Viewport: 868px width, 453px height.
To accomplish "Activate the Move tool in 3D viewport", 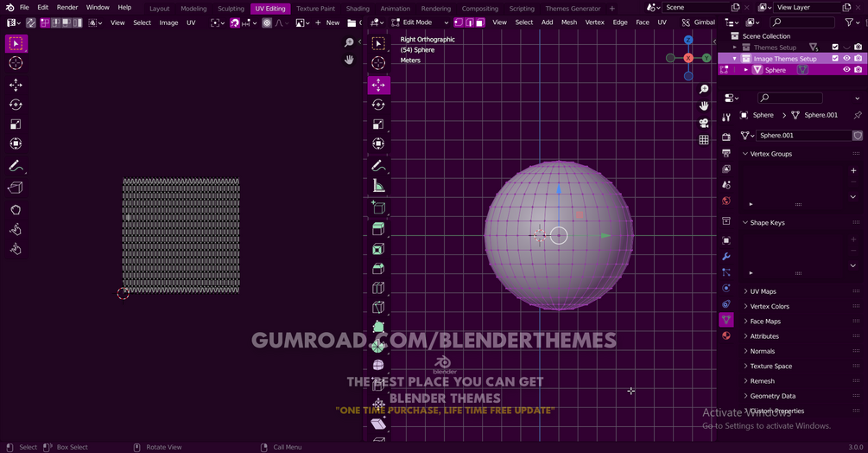I will 378,85.
